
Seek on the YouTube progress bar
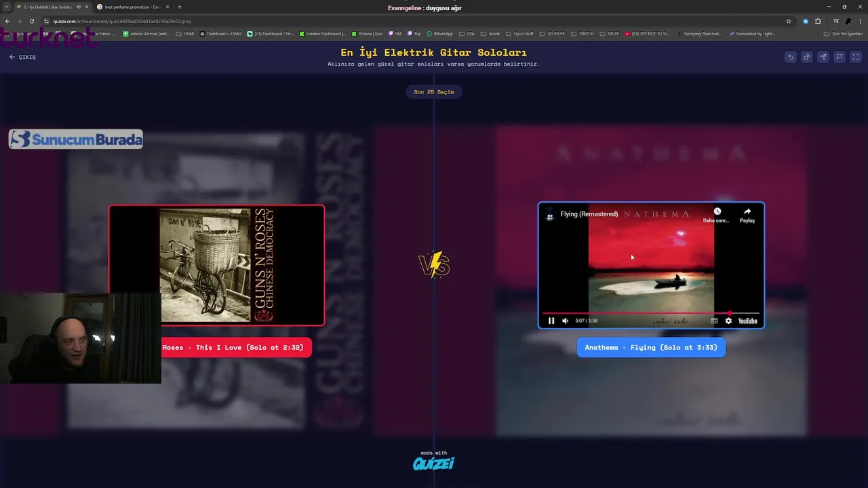click(x=651, y=313)
